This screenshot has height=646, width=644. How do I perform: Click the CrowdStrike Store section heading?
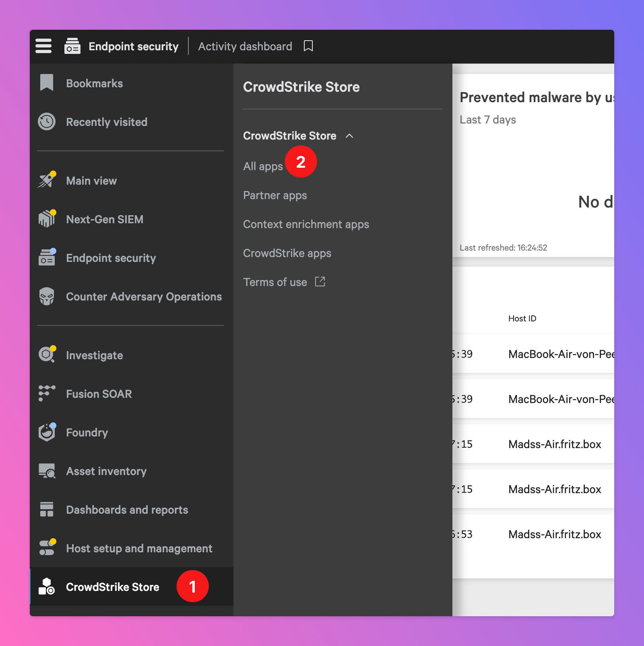pos(289,136)
